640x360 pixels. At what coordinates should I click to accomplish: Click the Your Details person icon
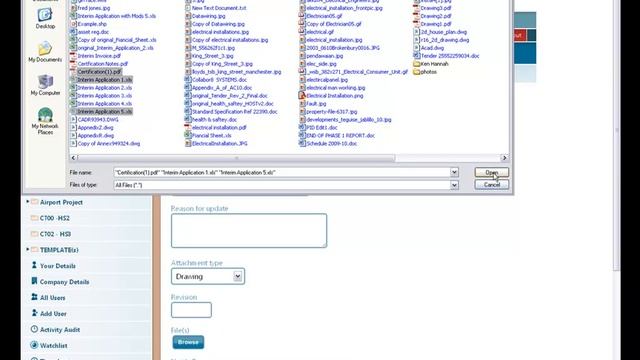(x=34, y=265)
